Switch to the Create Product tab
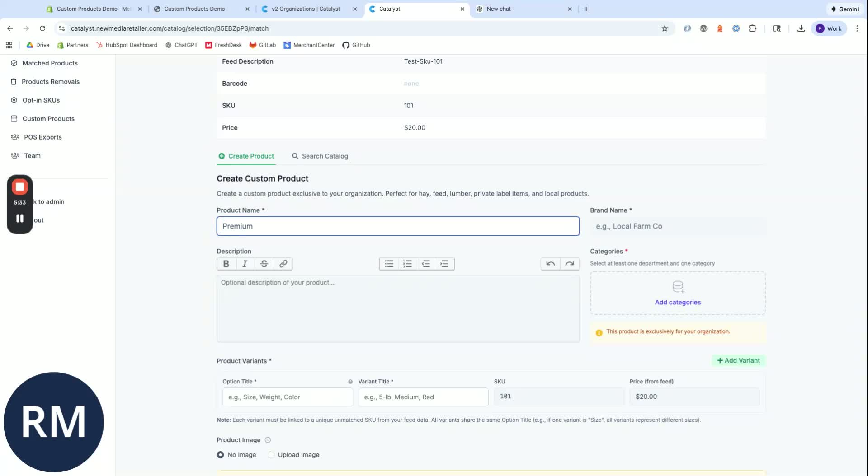The height and width of the screenshot is (476, 868). (246, 156)
